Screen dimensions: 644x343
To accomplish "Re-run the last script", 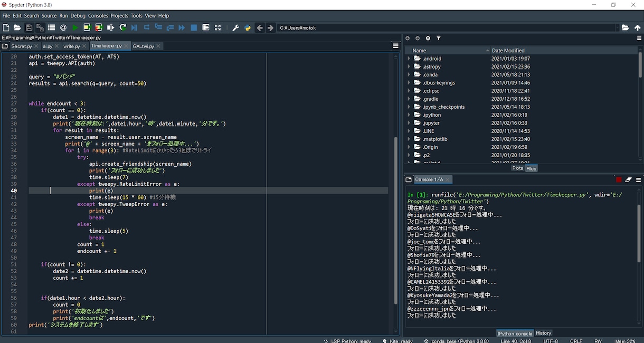I will click(x=123, y=27).
